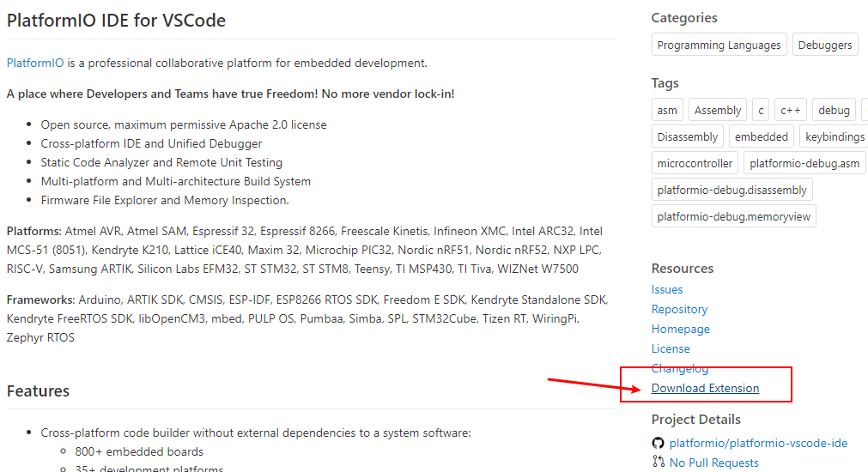The image size is (868, 472).
Task: Open the Changelog resource link
Action: [680, 368]
